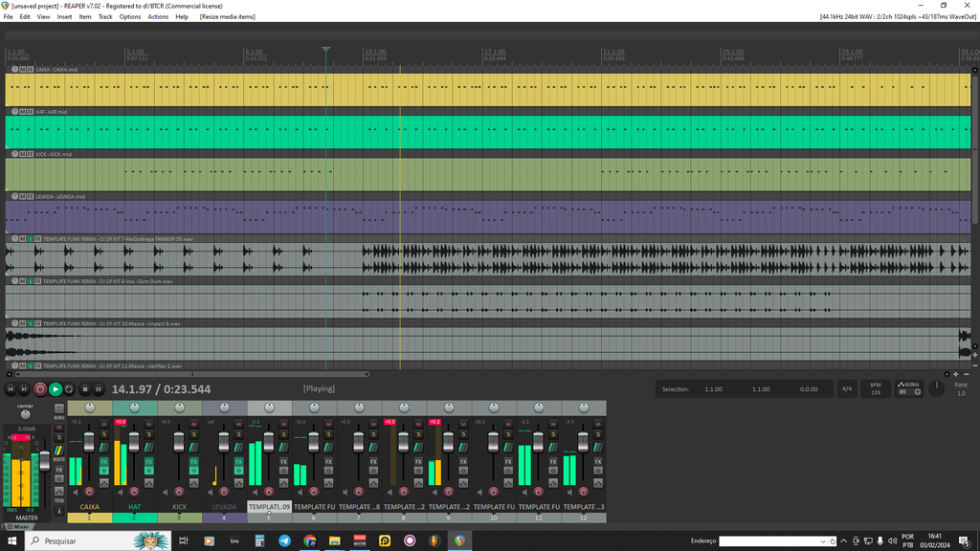Screen dimensions: 980x551
Task: Click the HAT track pan knob
Action: point(134,408)
